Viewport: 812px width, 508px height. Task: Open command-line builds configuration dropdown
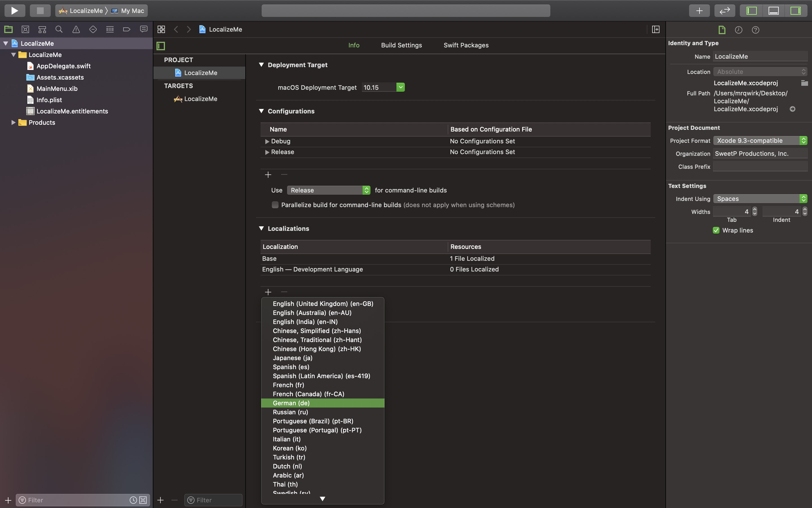pyautogui.click(x=328, y=190)
